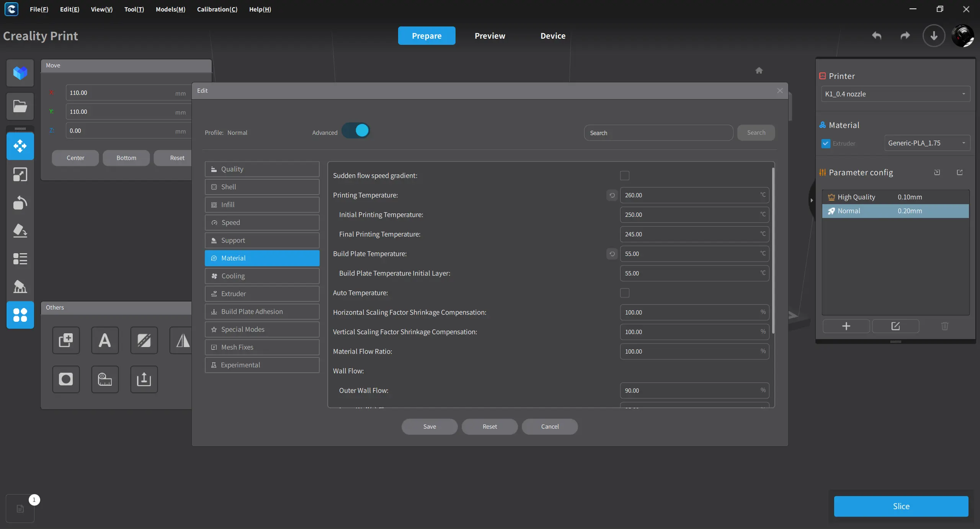This screenshot has height=529, width=980.
Task: Collapse right panel with side arrow
Action: tap(812, 200)
